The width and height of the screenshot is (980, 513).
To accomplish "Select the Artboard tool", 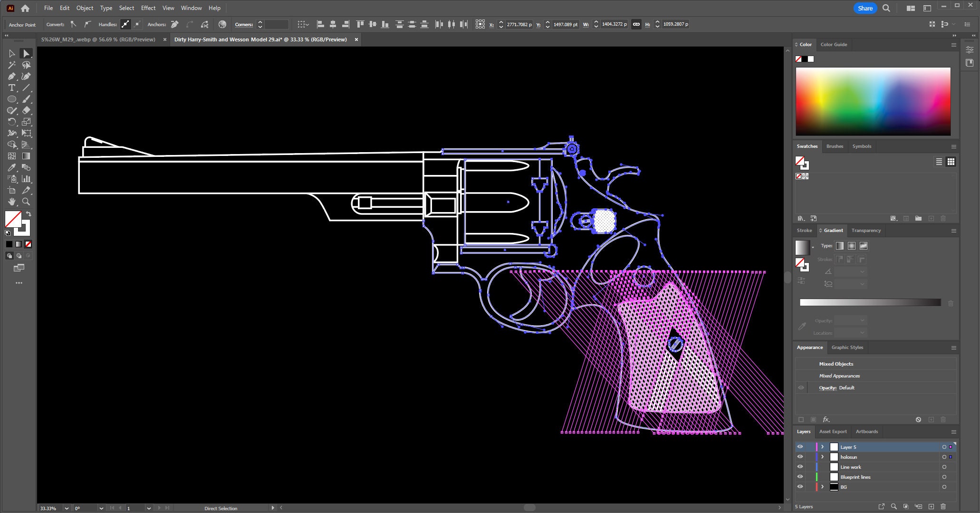I will [x=12, y=191].
